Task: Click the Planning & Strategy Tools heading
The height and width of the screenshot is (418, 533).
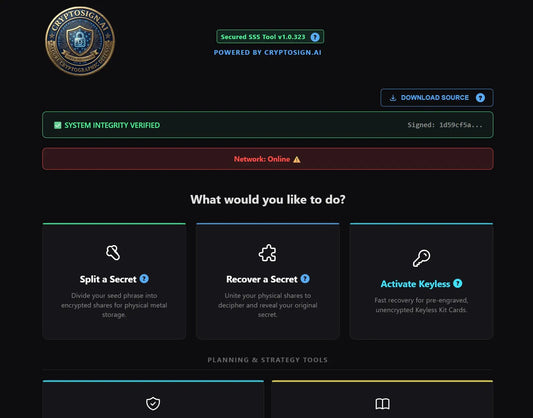Action: pyautogui.click(x=268, y=360)
